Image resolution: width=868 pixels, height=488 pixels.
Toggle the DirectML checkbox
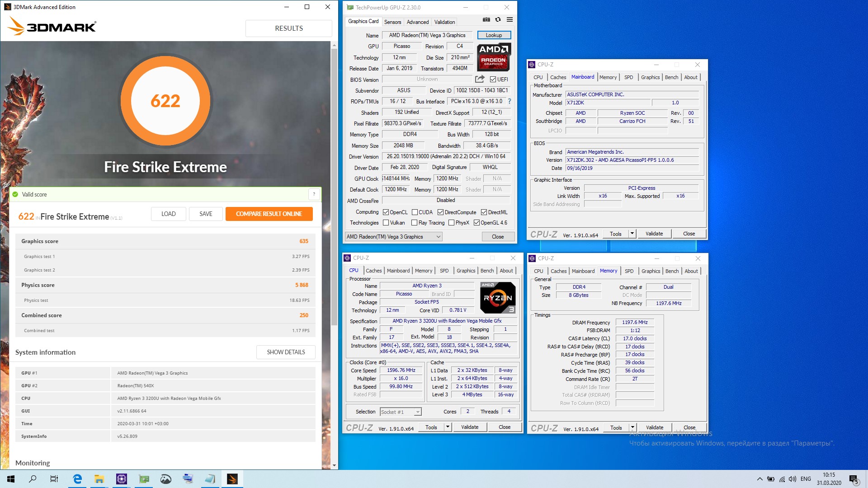click(x=484, y=212)
